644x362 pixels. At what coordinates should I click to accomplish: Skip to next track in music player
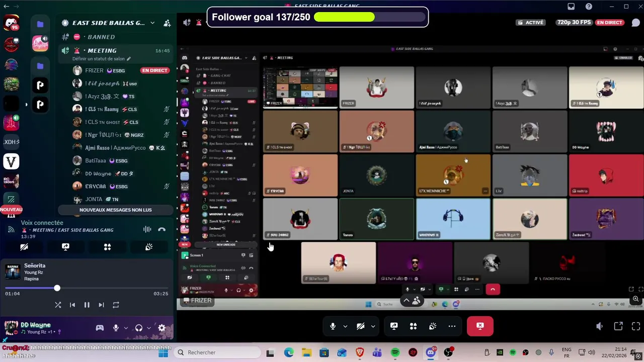(x=101, y=305)
